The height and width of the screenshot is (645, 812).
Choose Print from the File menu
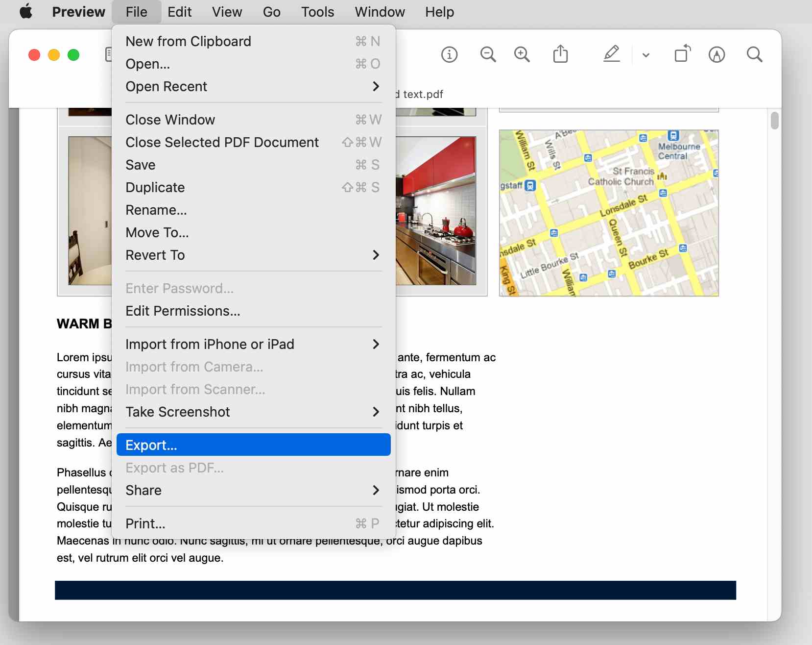(145, 523)
